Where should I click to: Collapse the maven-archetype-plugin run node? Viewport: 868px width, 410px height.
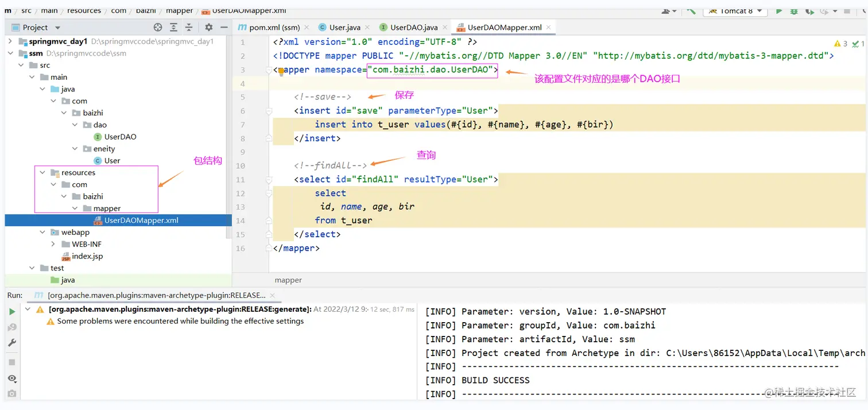[x=28, y=310]
